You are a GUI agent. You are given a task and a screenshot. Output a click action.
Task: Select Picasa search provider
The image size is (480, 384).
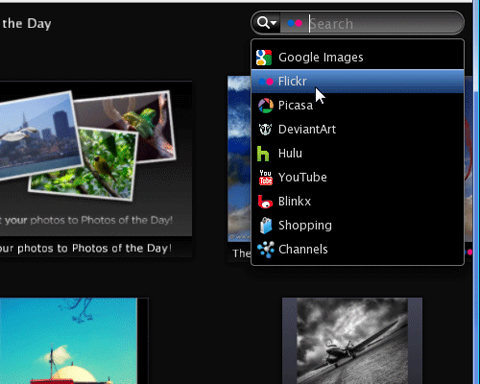coord(357,105)
